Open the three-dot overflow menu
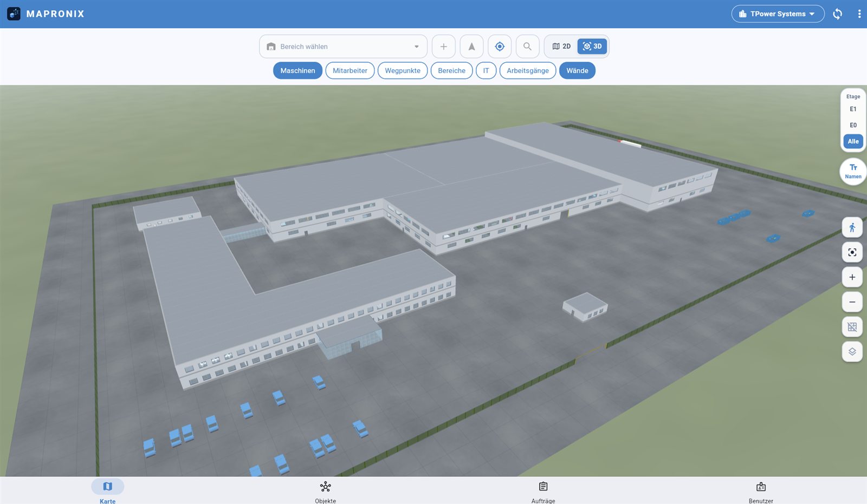 [859, 14]
